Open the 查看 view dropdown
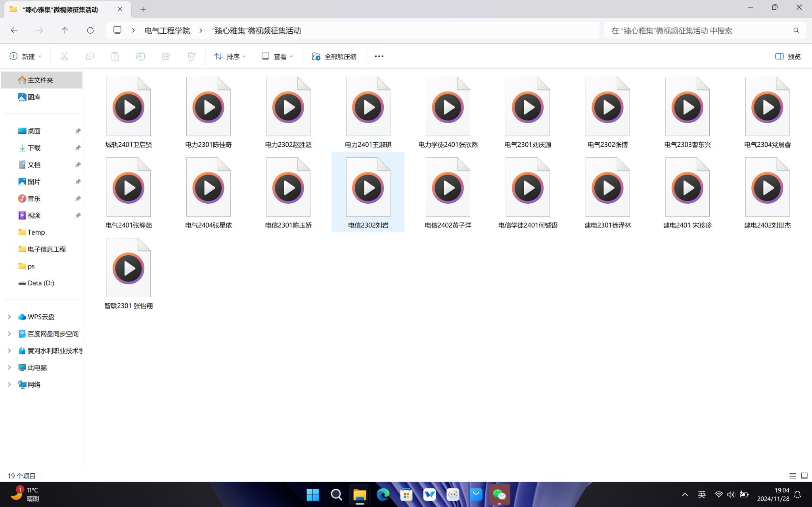Viewport: 812px width, 507px height. click(277, 56)
